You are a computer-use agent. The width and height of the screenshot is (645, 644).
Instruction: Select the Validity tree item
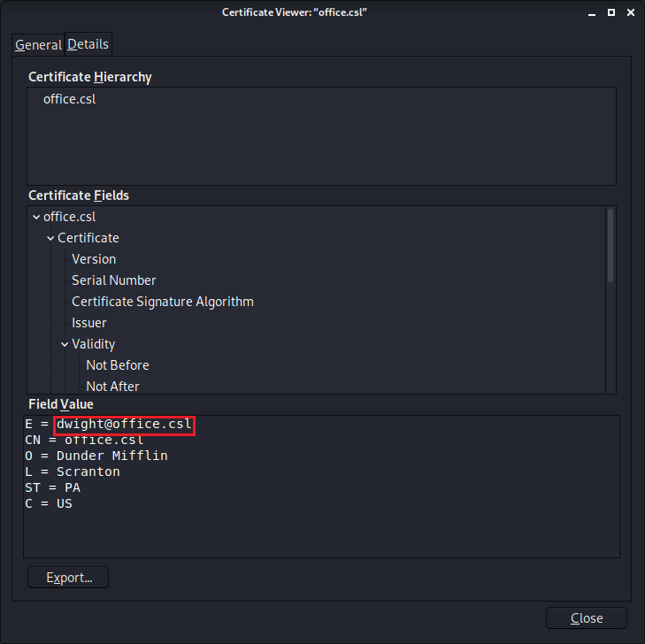(94, 344)
